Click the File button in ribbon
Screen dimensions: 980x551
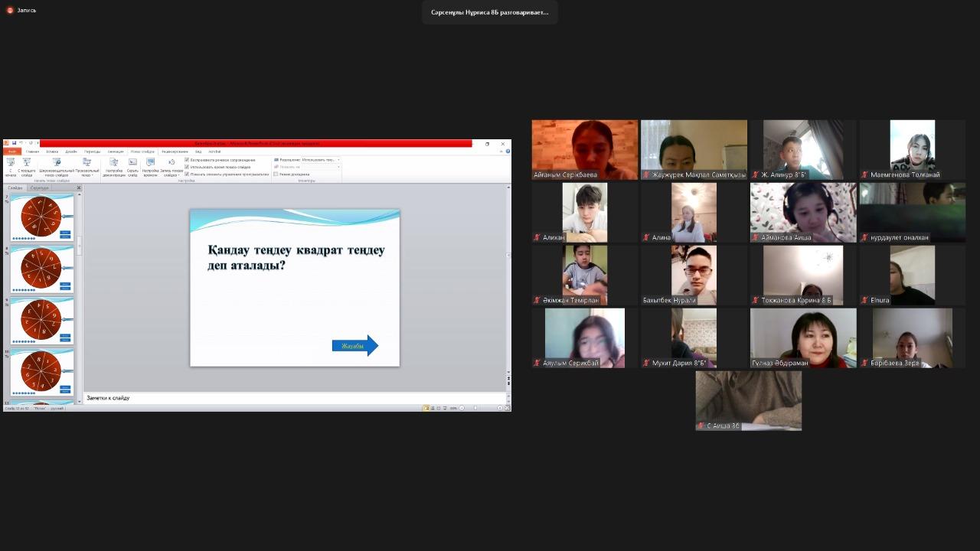[11, 152]
